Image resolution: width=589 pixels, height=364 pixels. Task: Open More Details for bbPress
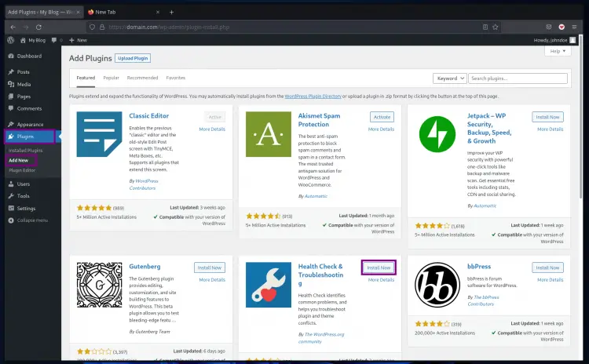click(551, 280)
